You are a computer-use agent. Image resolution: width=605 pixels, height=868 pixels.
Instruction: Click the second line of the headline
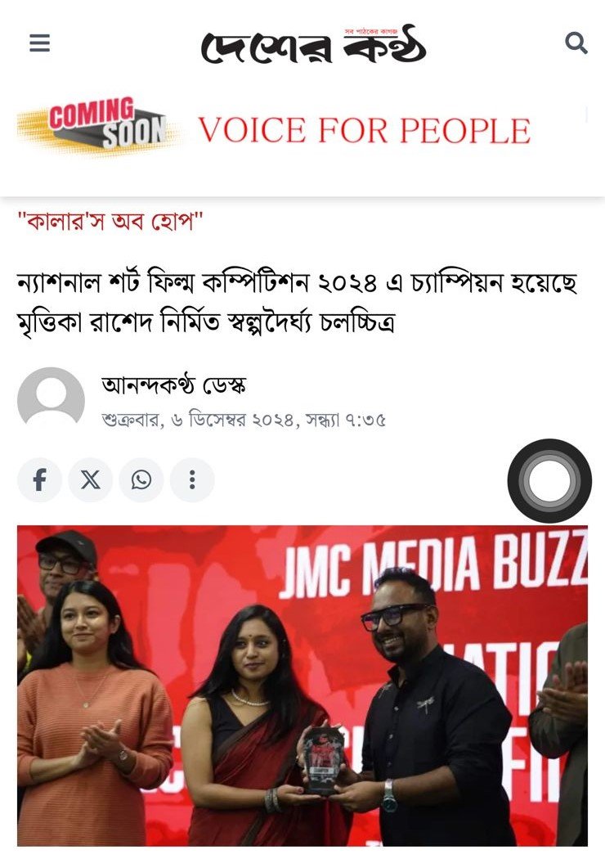pyautogui.click(x=206, y=322)
